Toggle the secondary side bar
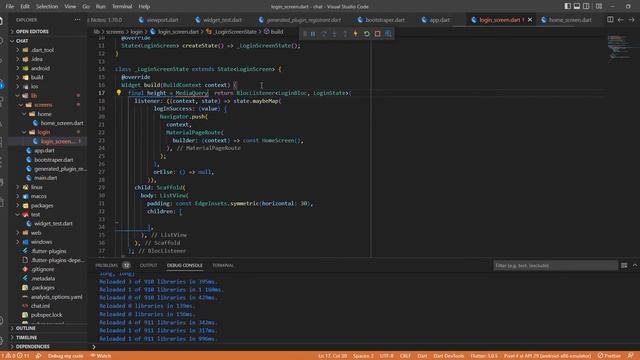Viewport: 640px width, 360px height. (x=586, y=6)
